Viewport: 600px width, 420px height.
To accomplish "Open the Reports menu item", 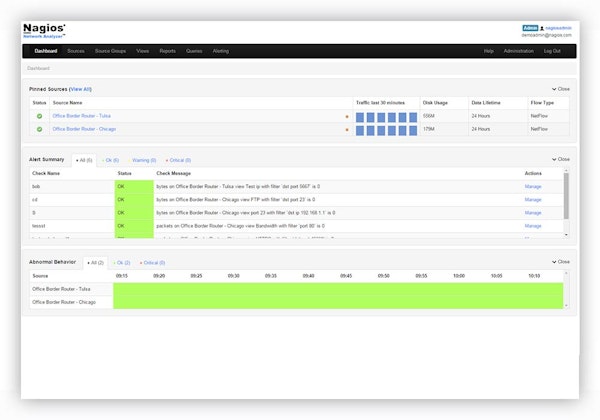I will [167, 50].
